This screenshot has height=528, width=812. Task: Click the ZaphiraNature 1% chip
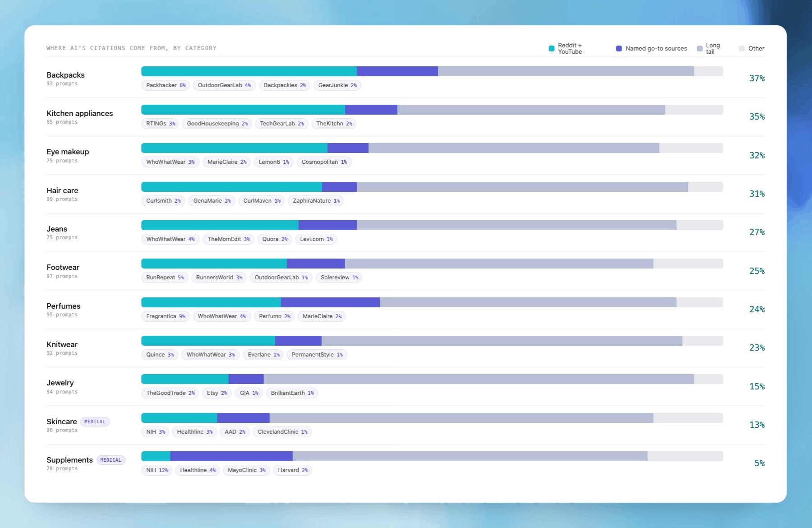click(316, 201)
